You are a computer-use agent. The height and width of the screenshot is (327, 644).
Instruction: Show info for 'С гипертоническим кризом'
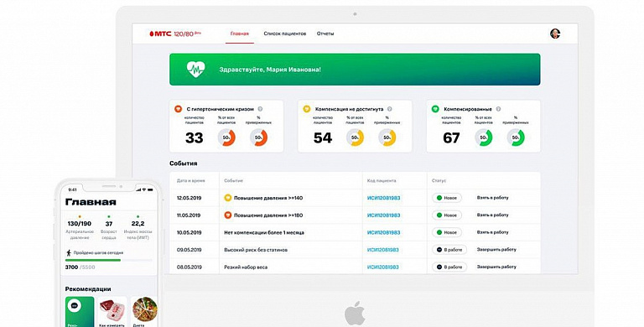(260, 109)
